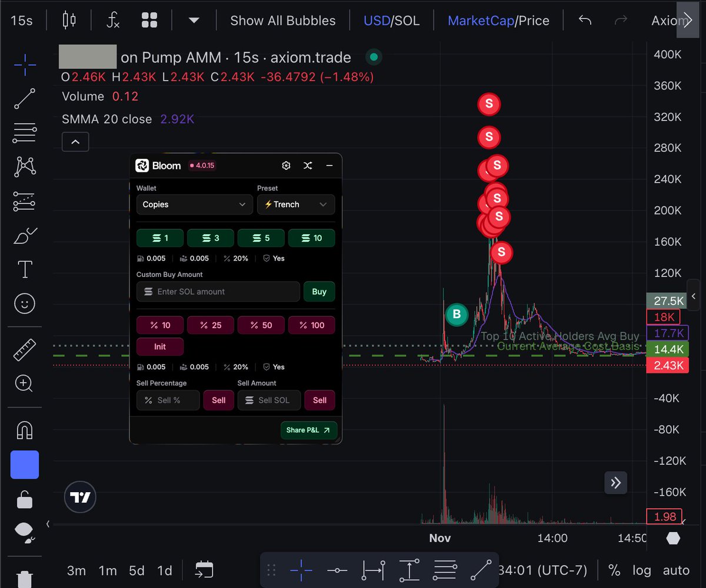Toggle auto scale mode

pos(676,570)
